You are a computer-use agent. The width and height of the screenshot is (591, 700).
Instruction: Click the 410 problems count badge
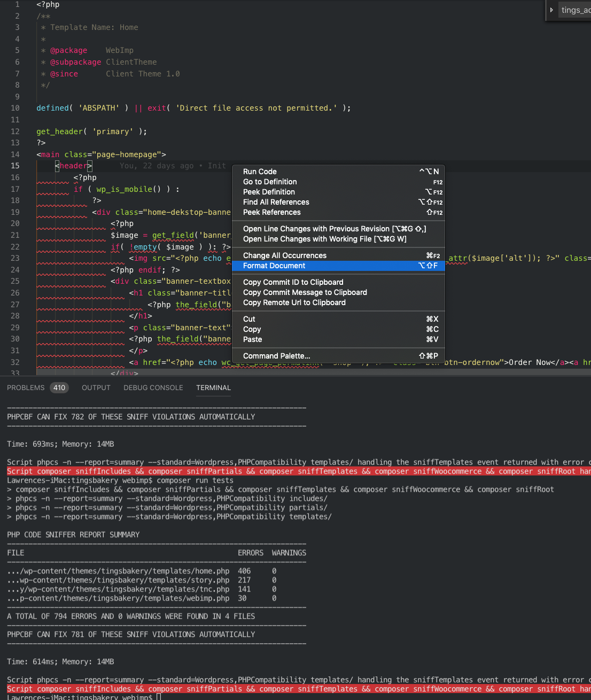[59, 388]
